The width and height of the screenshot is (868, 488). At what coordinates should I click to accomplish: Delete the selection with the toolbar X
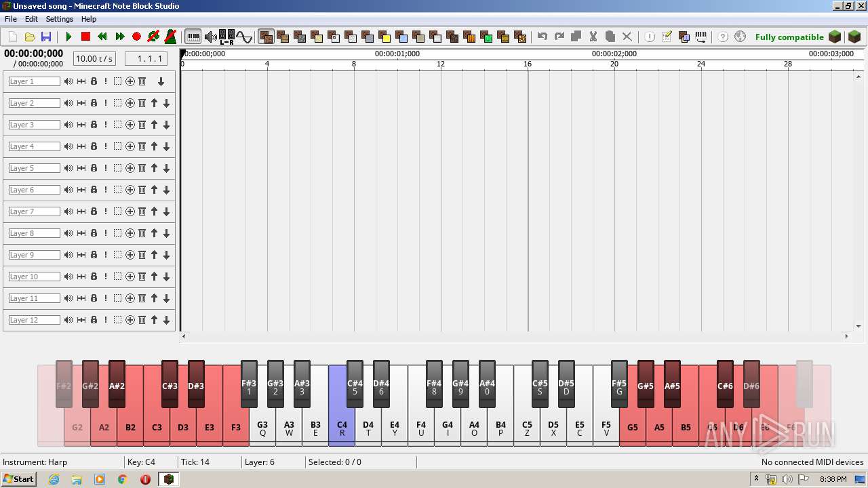click(627, 37)
